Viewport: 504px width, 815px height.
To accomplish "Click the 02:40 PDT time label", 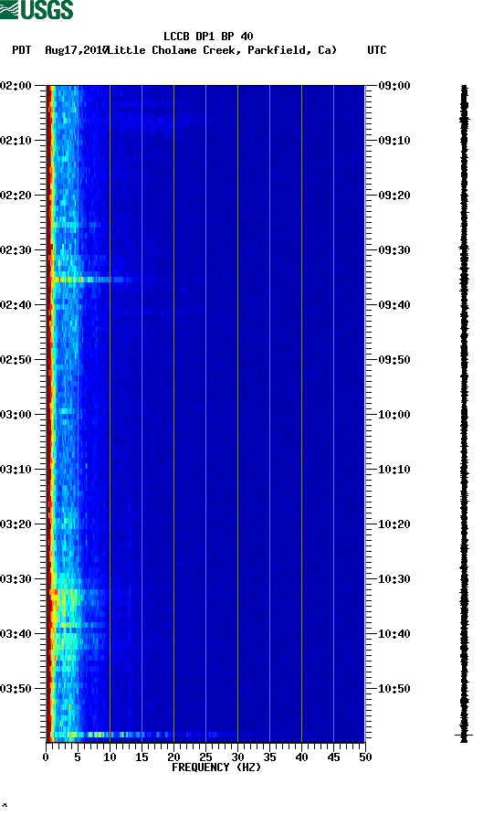I will (x=16, y=304).
